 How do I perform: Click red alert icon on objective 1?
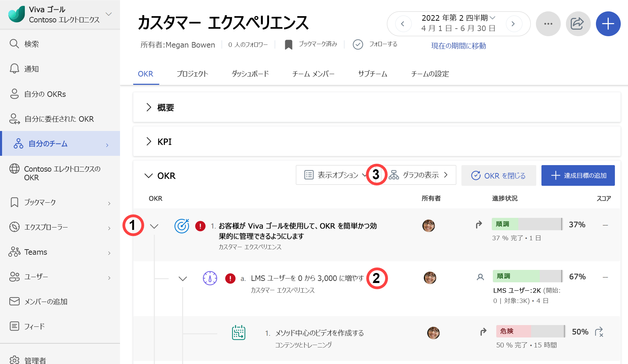(200, 226)
